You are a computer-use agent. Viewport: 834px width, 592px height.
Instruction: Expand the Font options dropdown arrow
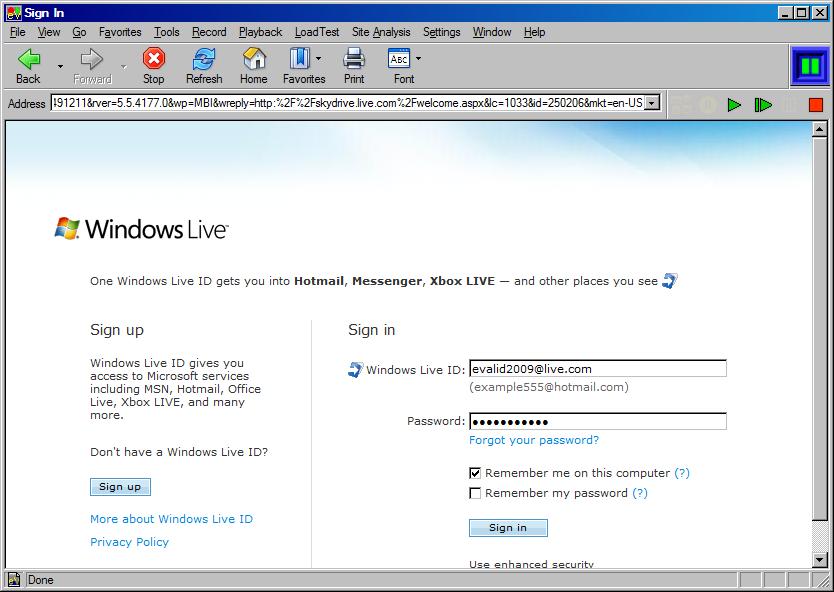tap(419, 57)
